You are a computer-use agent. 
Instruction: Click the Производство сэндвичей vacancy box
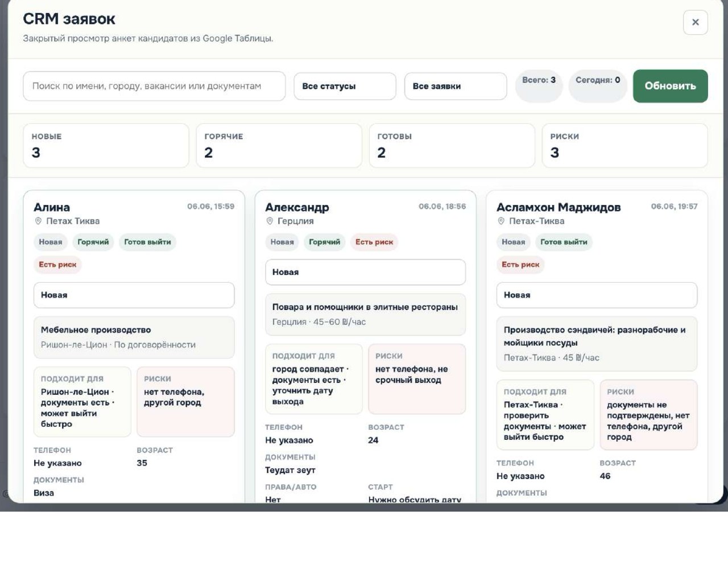click(597, 344)
